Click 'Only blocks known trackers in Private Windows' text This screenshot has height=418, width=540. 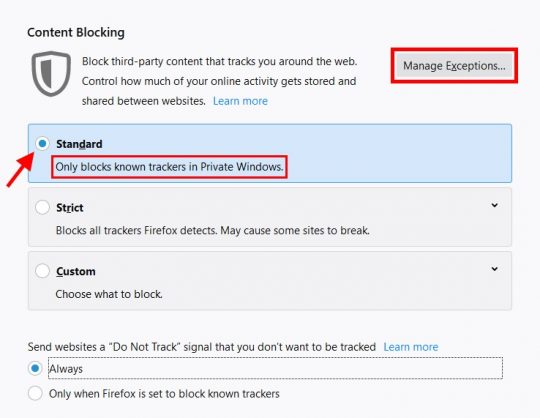169,167
